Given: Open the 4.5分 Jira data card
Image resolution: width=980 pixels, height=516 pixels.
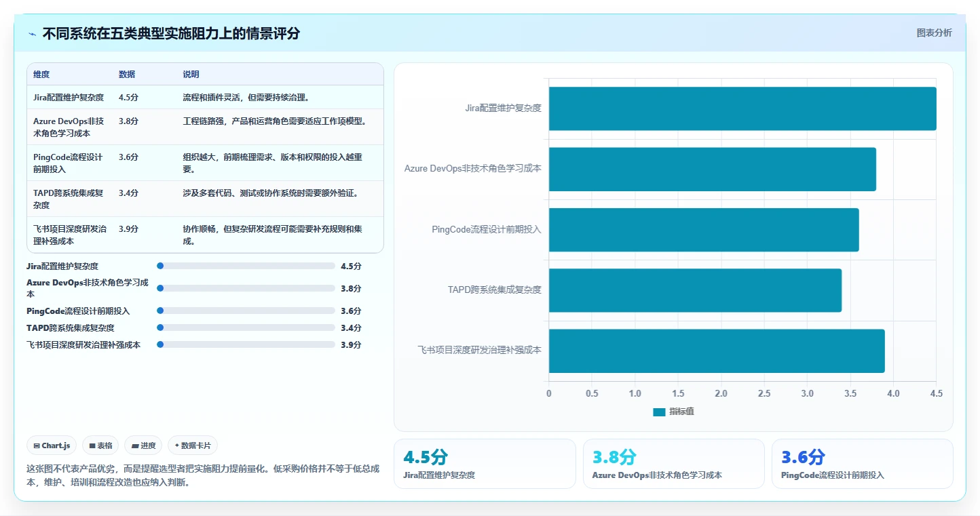Looking at the screenshot, I should 485,464.
